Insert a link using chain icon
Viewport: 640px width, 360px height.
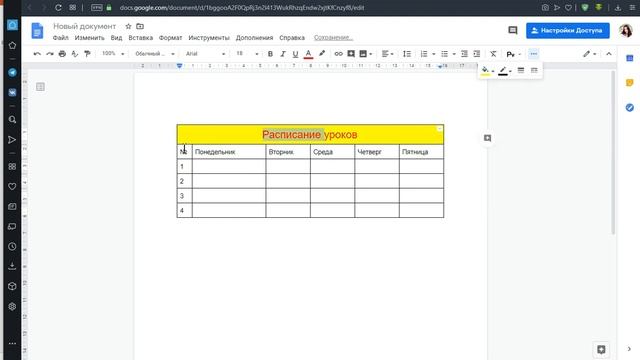(x=338, y=54)
